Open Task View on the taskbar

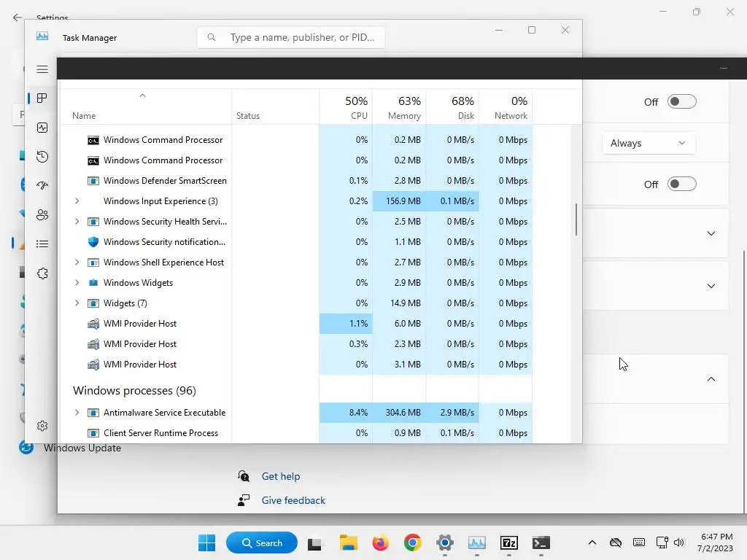pyautogui.click(x=314, y=542)
